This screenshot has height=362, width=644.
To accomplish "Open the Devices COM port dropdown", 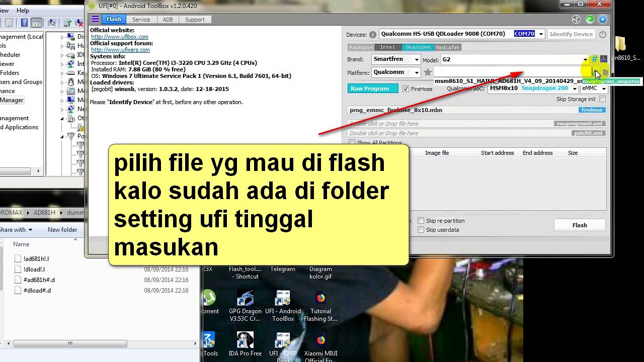I will (541, 34).
